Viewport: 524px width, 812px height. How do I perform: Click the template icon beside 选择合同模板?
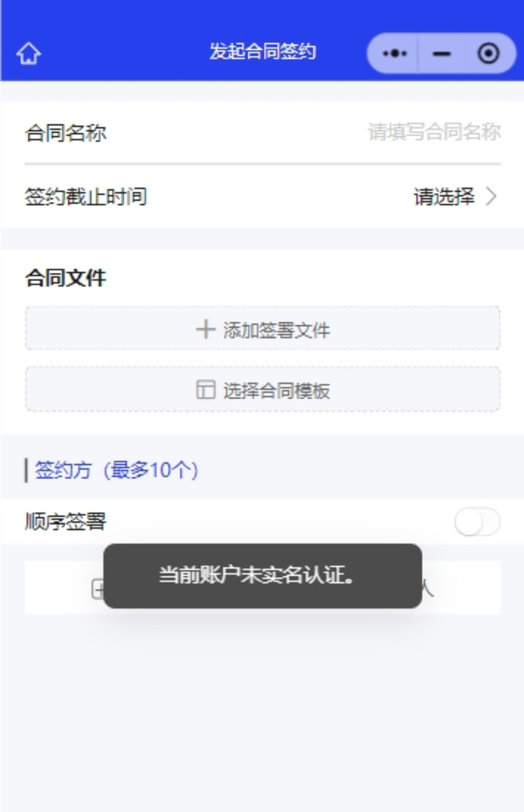click(206, 390)
